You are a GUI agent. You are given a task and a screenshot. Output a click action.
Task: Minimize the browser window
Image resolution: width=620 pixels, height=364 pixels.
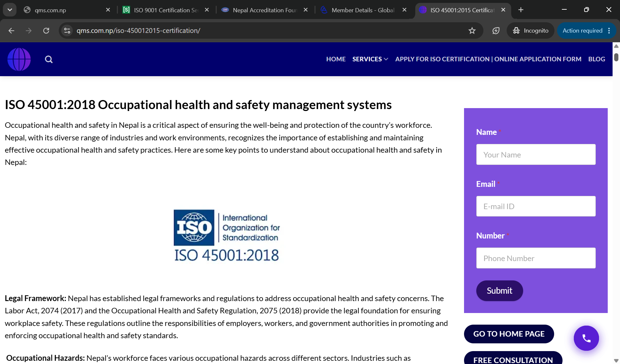[564, 10]
